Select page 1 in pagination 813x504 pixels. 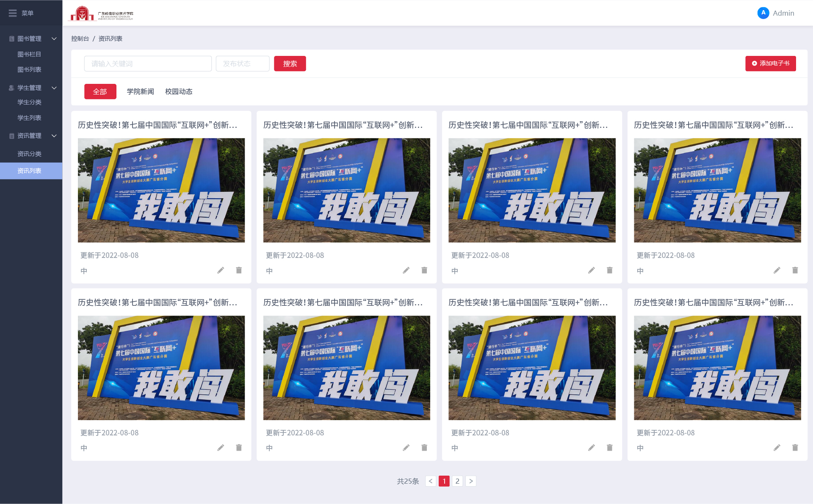[444, 481]
